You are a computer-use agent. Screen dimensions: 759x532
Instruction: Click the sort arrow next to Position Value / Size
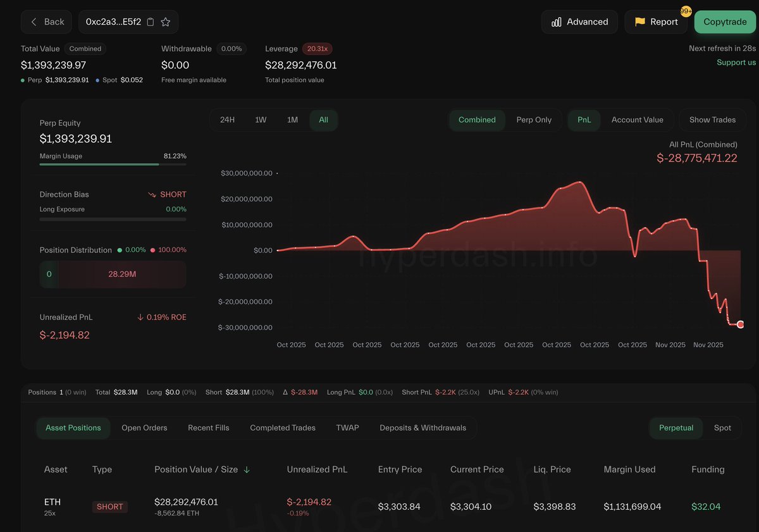coord(247,469)
